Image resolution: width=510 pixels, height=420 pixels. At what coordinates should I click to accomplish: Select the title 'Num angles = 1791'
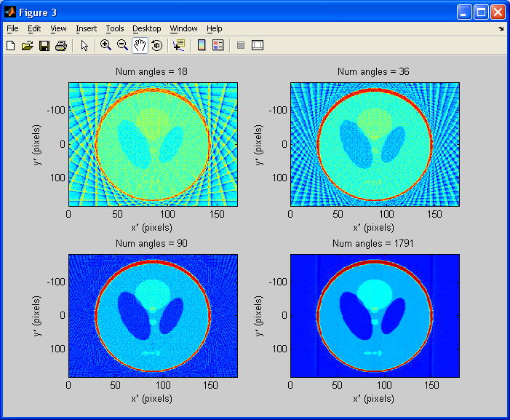point(373,243)
